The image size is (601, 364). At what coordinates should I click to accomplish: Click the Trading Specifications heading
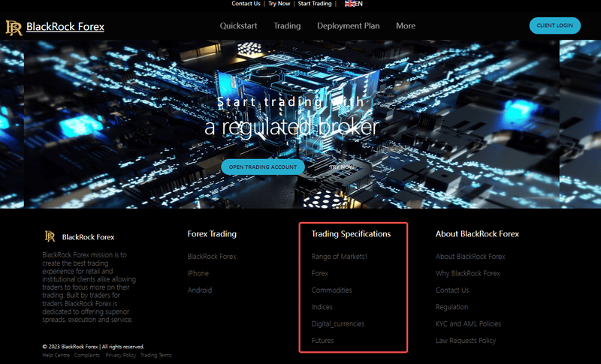[351, 234]
